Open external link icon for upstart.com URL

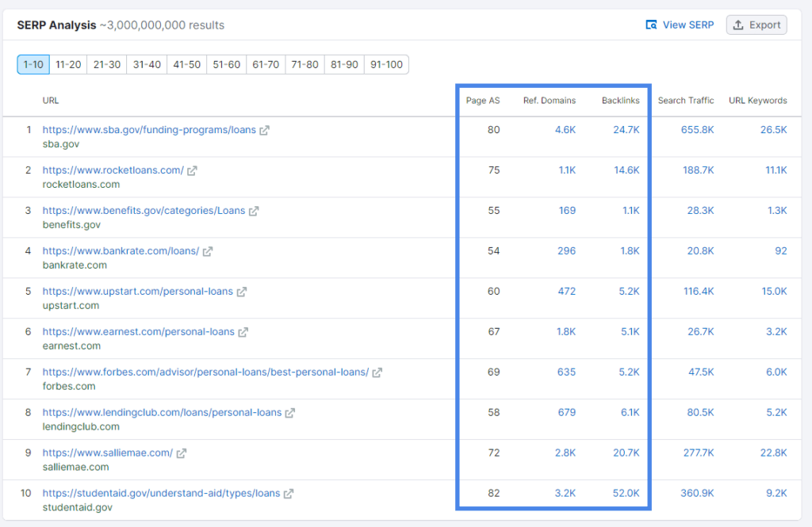tap(241, 292)
